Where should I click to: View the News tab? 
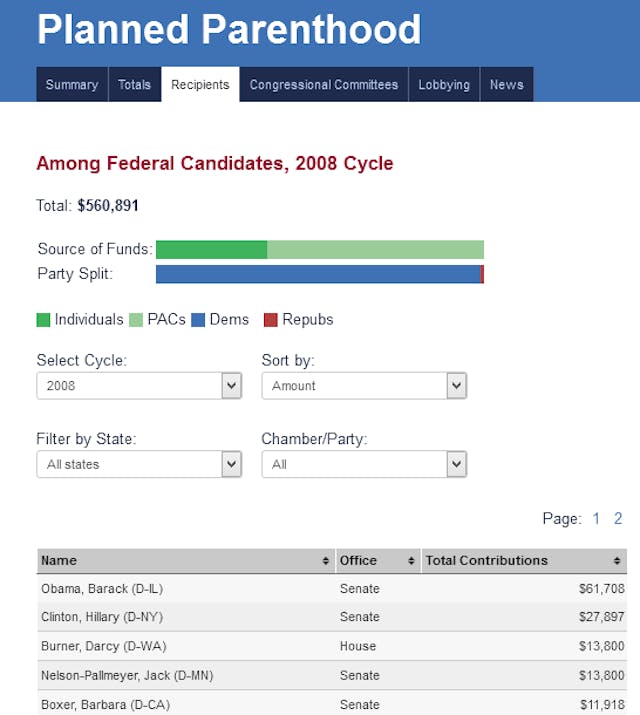[506, 85]
